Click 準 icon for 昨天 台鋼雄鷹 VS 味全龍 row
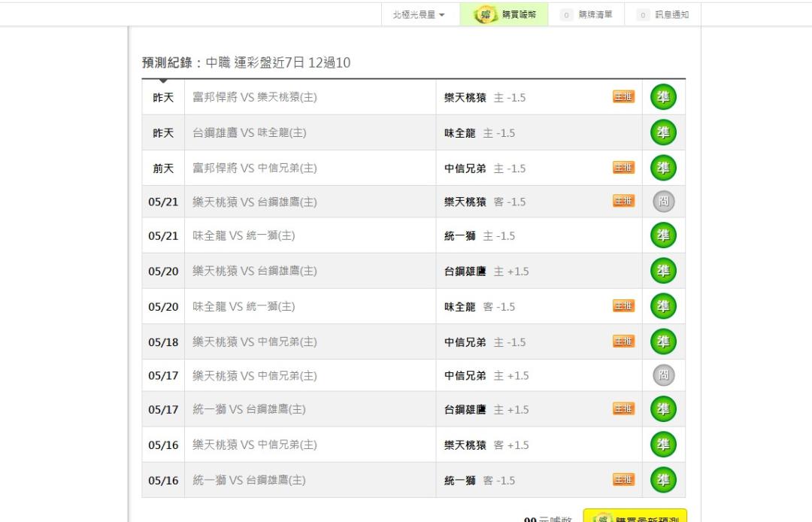Viewport: 812px width, 522px height. coord(663,132)
